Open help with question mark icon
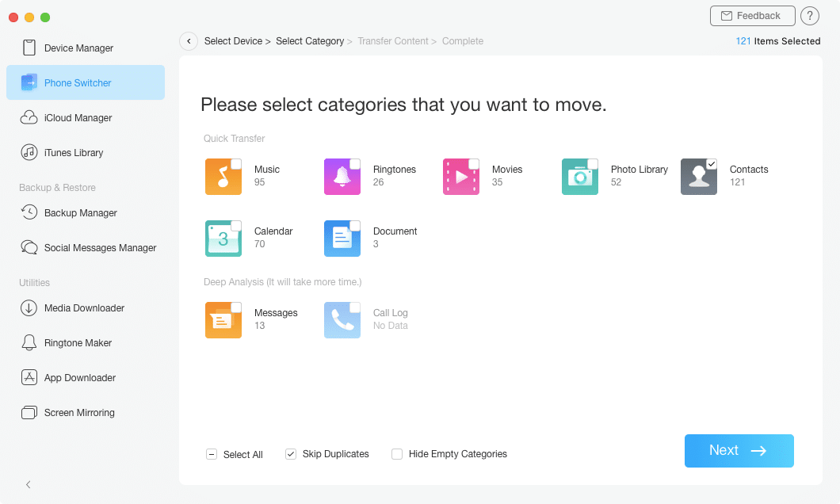Screen dimensions: 840x504 (x=809, y=16)
